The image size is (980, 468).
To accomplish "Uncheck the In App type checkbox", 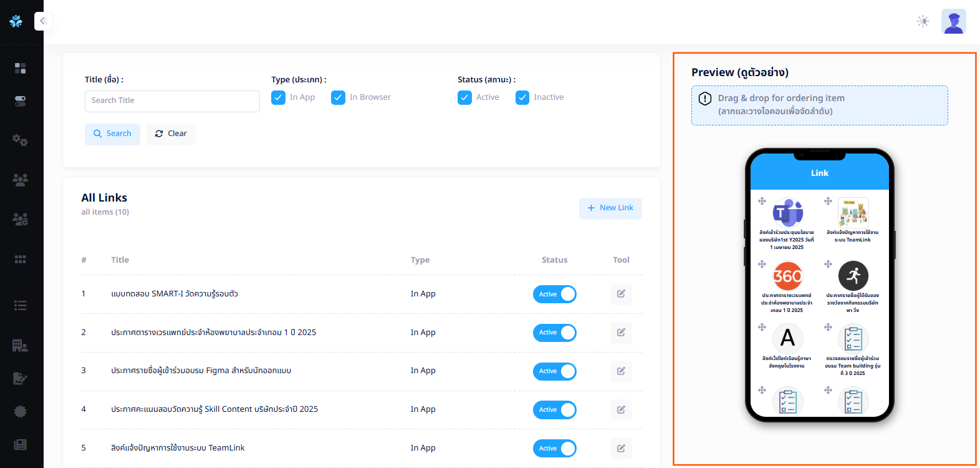I will tap(279, 98).
